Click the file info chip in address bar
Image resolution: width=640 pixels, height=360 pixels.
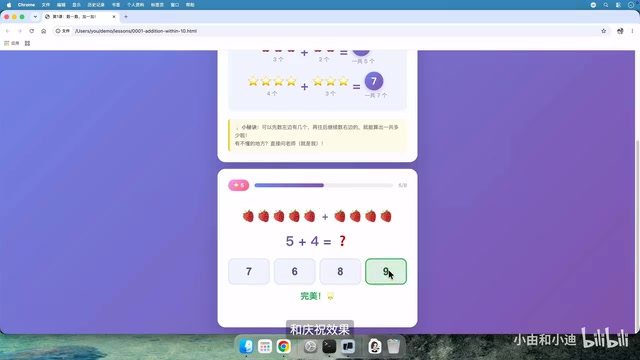pyautogui.click(x=63, y=31)
